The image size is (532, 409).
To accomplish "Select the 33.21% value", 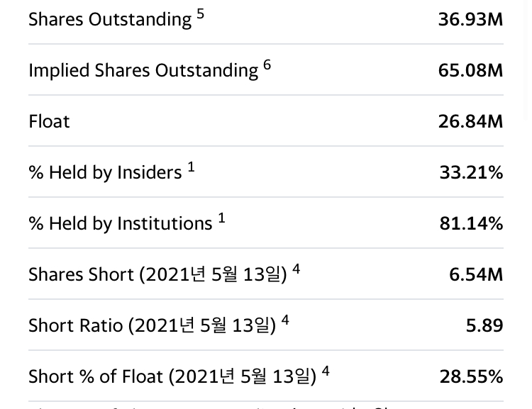I will [471, 172].
